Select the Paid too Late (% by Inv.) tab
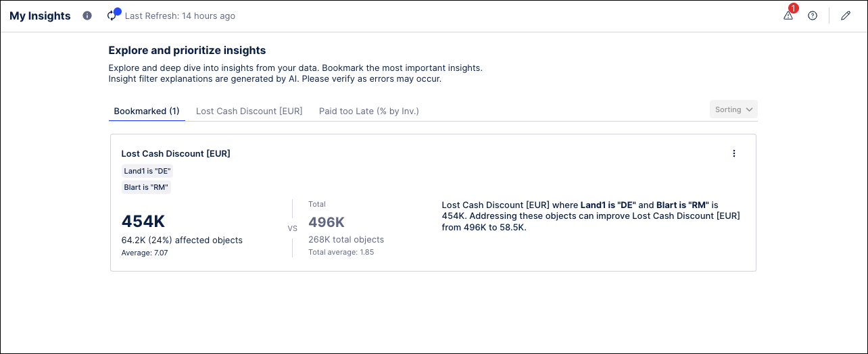This screenshot has width=868, height=354. (368, 111)
